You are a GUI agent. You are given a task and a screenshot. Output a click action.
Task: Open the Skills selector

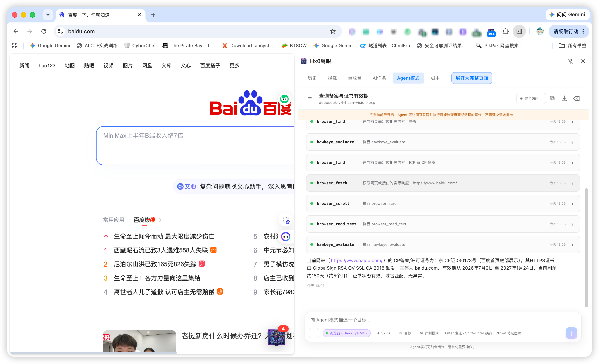(383, 333)
